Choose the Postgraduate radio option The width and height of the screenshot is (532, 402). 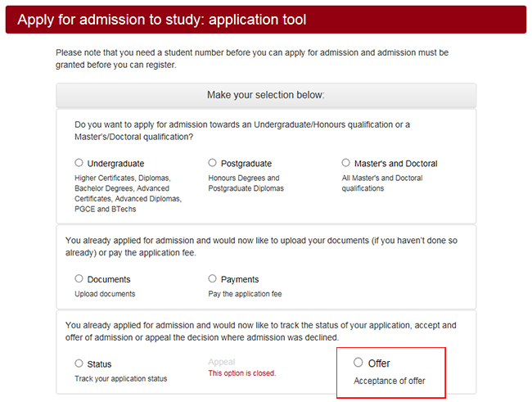click(x=213, y=163)
